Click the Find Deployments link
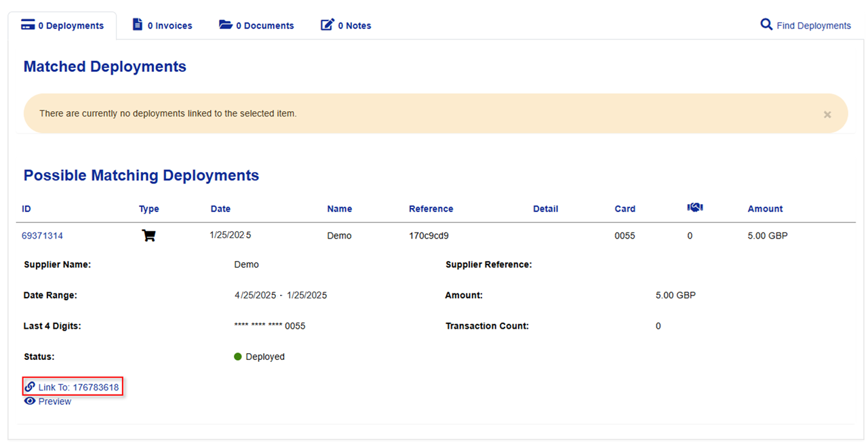 [x=805, y=26]
